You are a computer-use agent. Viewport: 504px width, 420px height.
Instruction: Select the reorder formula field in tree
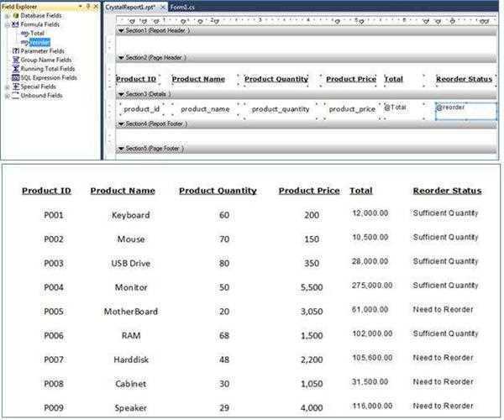pyautogui.click(x=40, y=42)
